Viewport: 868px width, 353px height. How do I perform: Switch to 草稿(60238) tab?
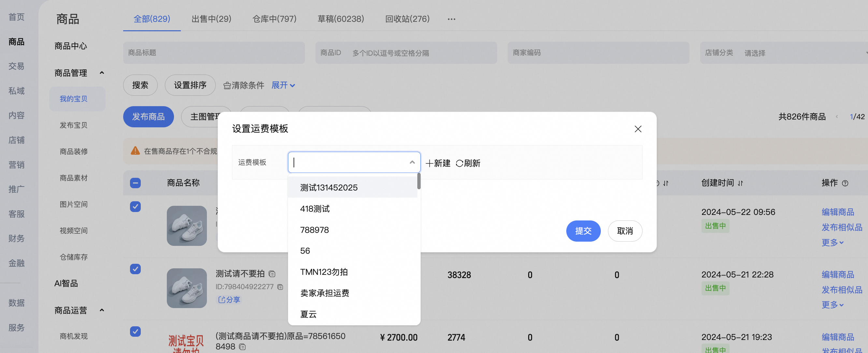(x=341, y=19)
